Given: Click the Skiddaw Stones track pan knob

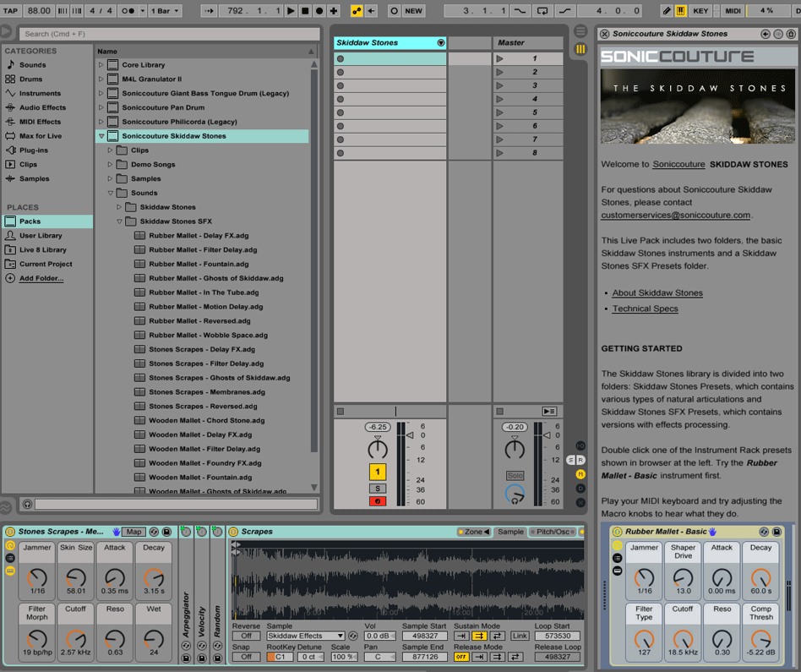Looking at the screenshot, I should click(378, 448).
